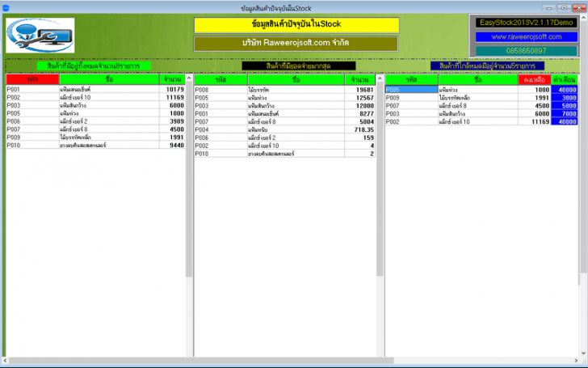Screen dimensions: 588x368
Task: Click the quantity cell 5004
Action: click(x=360, y=121)
